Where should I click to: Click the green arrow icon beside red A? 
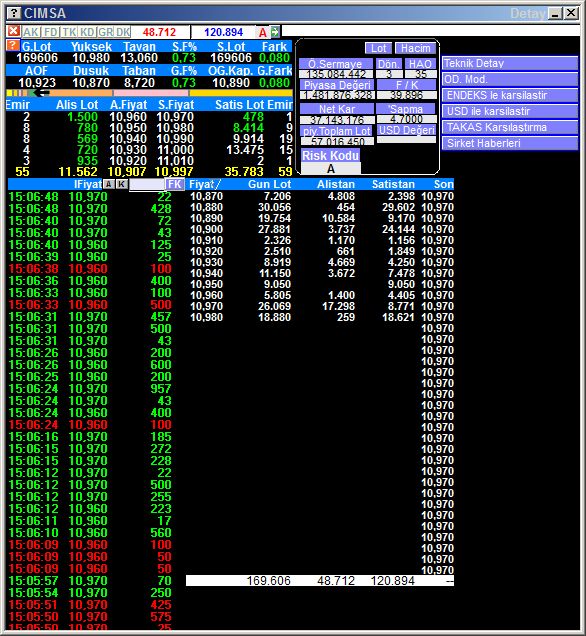pyautogui.click(x=275, y=32)
